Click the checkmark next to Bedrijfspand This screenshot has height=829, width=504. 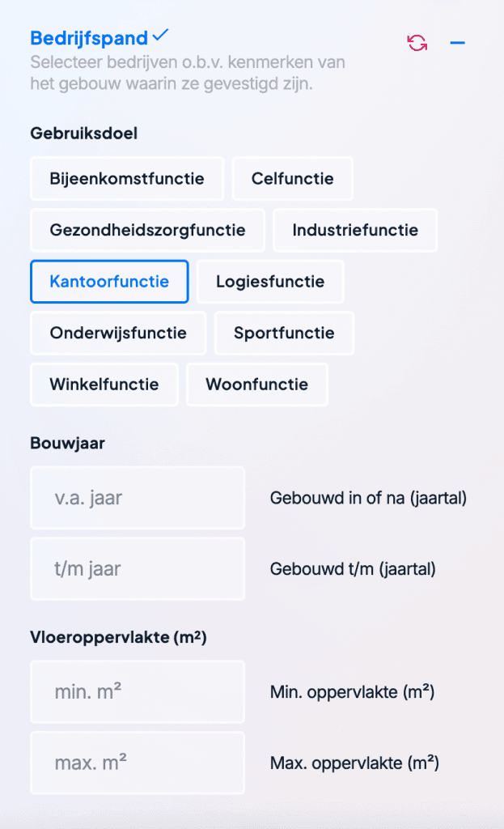pos(161,35)
